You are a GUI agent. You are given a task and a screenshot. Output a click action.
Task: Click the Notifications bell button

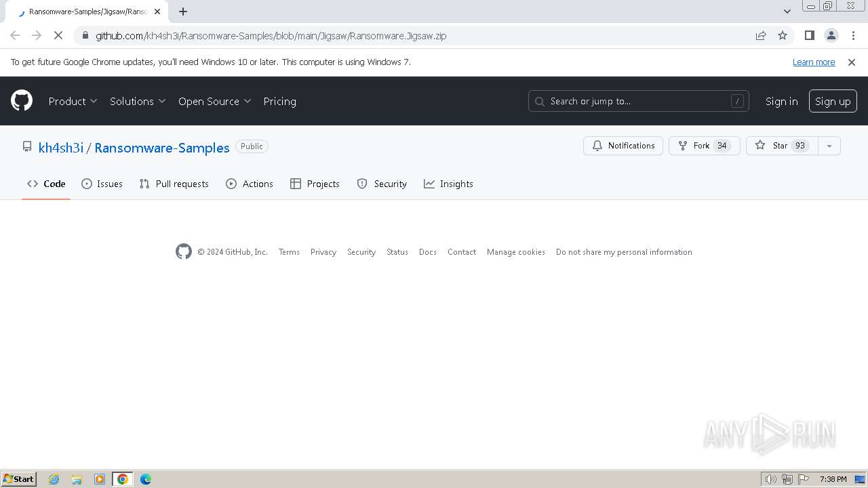pyautogui.click(x=623, y=146)
